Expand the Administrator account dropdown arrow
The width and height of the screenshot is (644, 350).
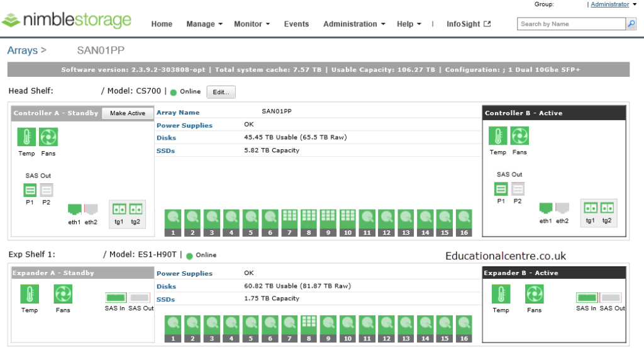635,4
